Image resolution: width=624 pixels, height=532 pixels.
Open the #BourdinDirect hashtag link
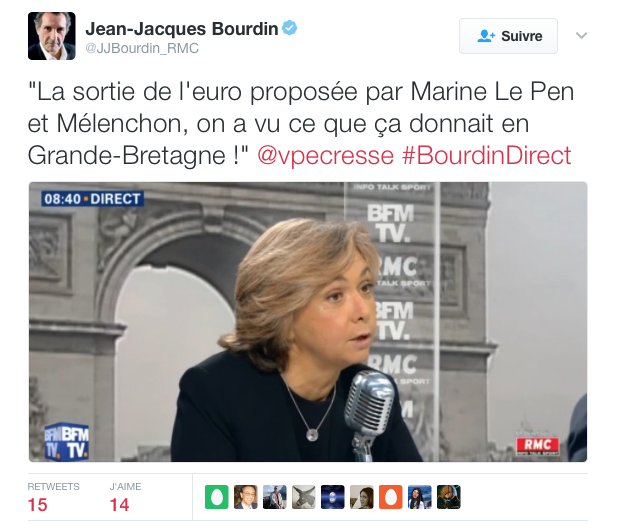(x=486, y=155)
